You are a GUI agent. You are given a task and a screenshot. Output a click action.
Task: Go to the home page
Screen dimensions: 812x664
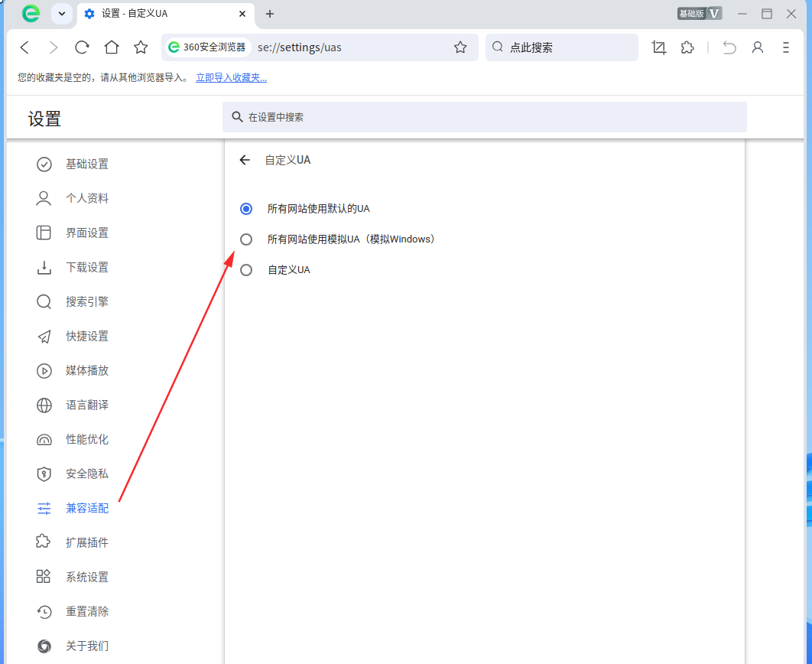pyautogui.click(x=112, y=47)
